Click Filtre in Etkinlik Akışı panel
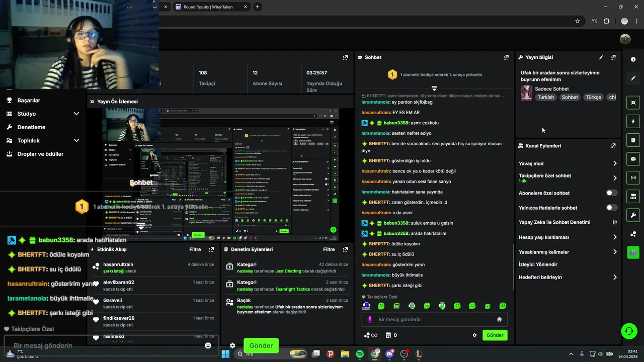 [x=195, y=249]
